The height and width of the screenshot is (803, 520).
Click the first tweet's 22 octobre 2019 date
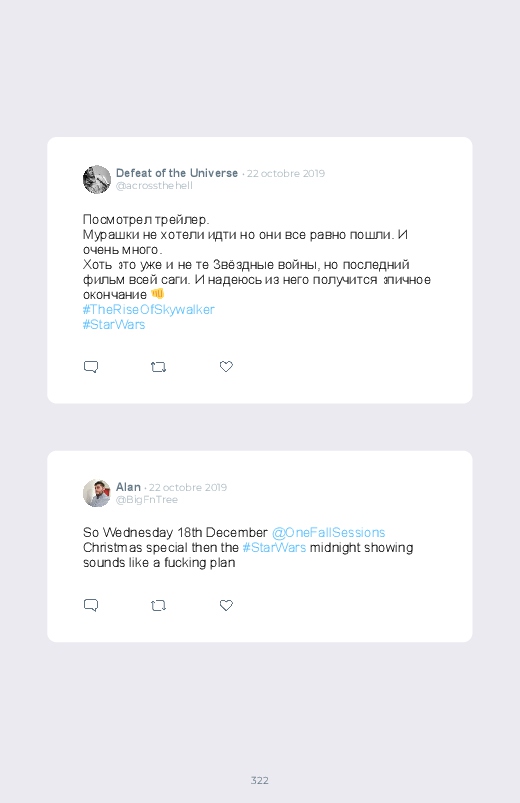[286, 173]
